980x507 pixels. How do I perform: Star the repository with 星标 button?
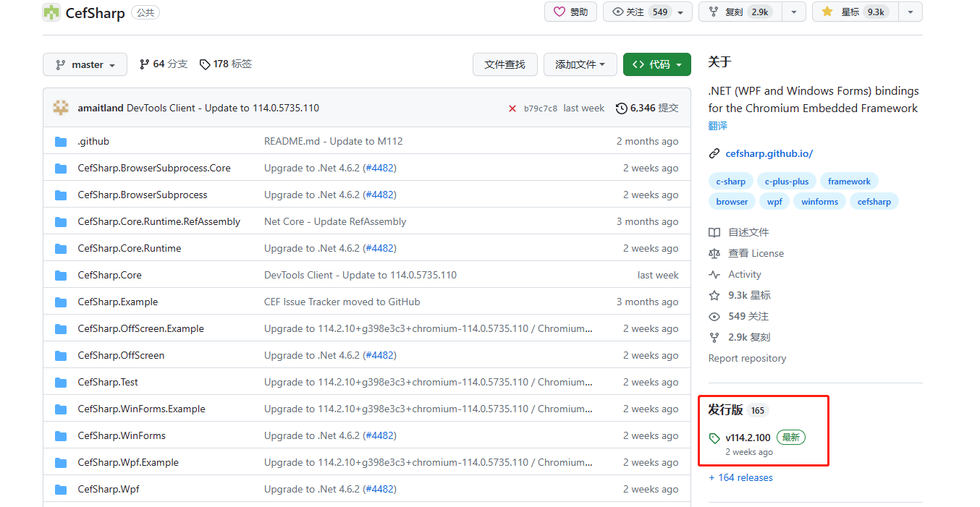pyautogui.click(x=855, y=12)
